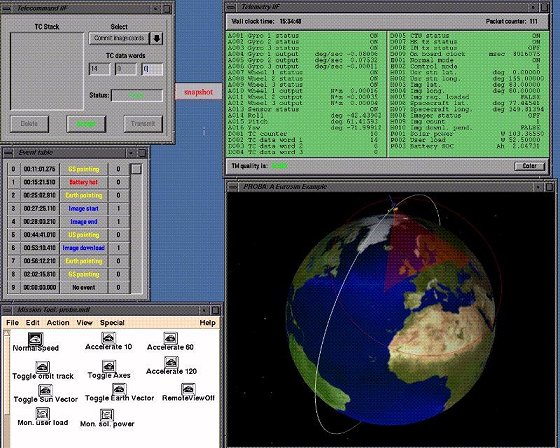Screen dimensions: 560x448
Task: Click the first TC data word field
Action: (99, 69)
